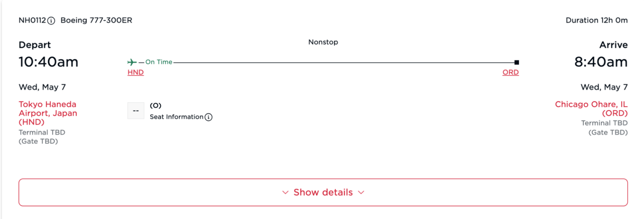Click the info icon beside flight NH0112
Image resolution: width=644 pixels, height=219 pixels.
pos(51,21)
